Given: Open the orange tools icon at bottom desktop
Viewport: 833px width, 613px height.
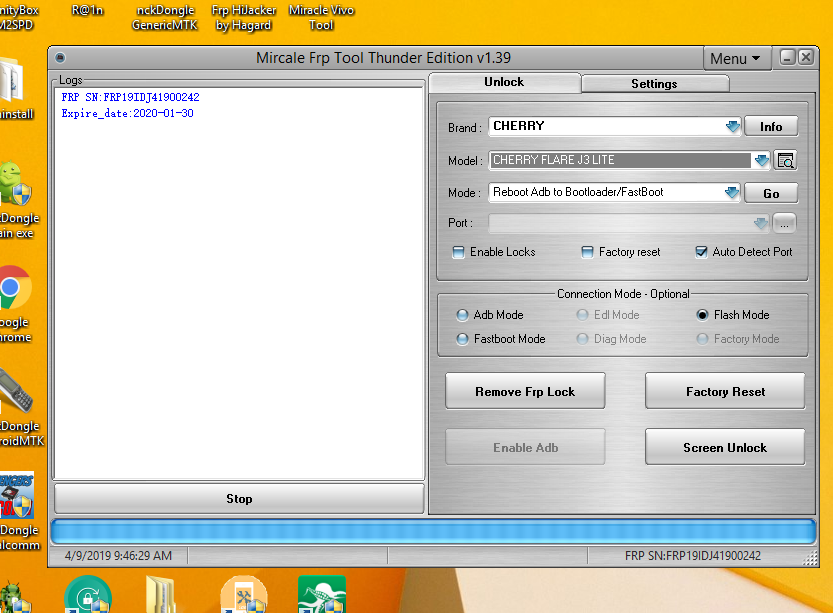Looking at the screenshot, I should 243,595.
